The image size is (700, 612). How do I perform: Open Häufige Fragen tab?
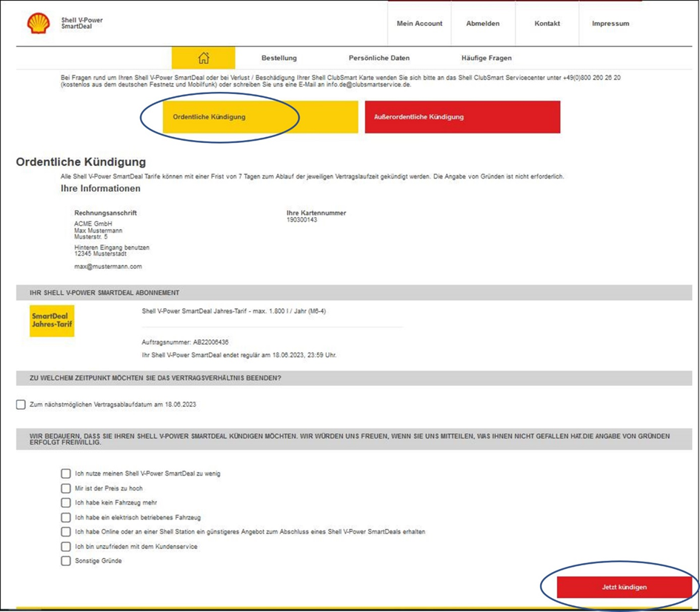[x=486, y=58]
